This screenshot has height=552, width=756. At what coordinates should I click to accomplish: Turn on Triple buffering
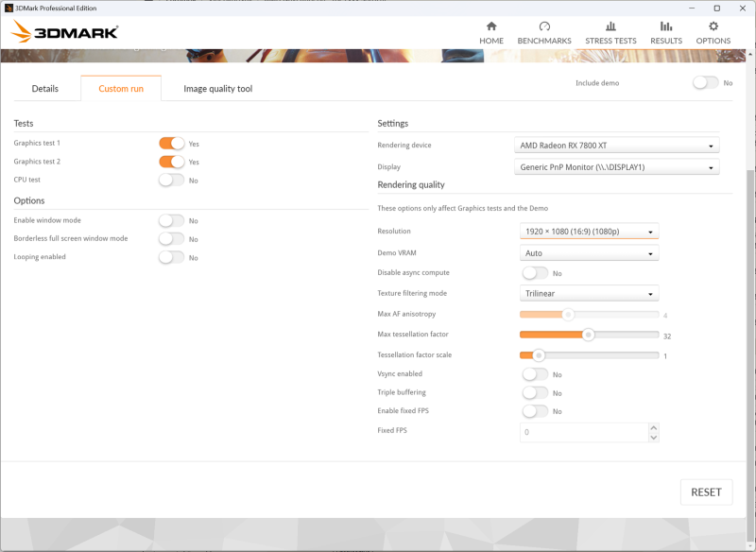pos(535,392)
